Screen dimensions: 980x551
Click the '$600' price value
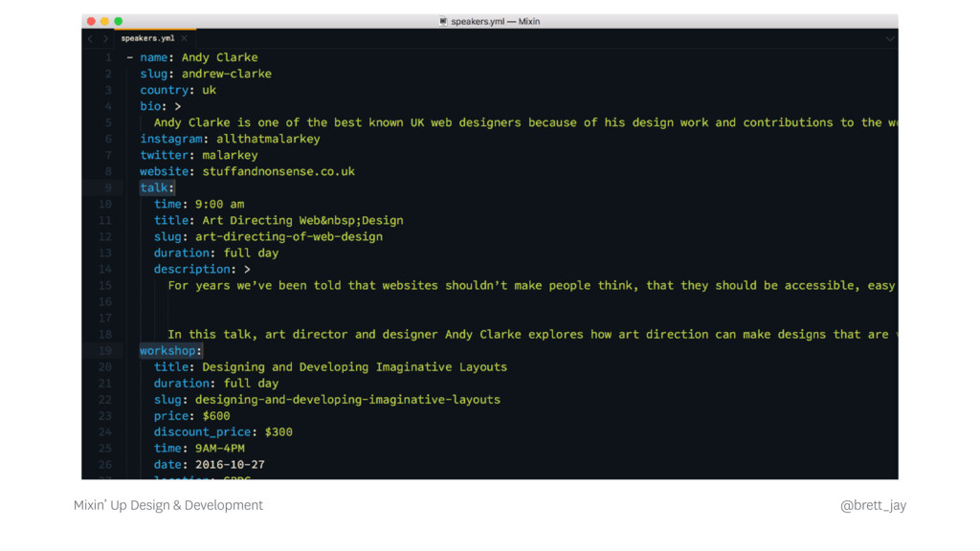point(215,415)
